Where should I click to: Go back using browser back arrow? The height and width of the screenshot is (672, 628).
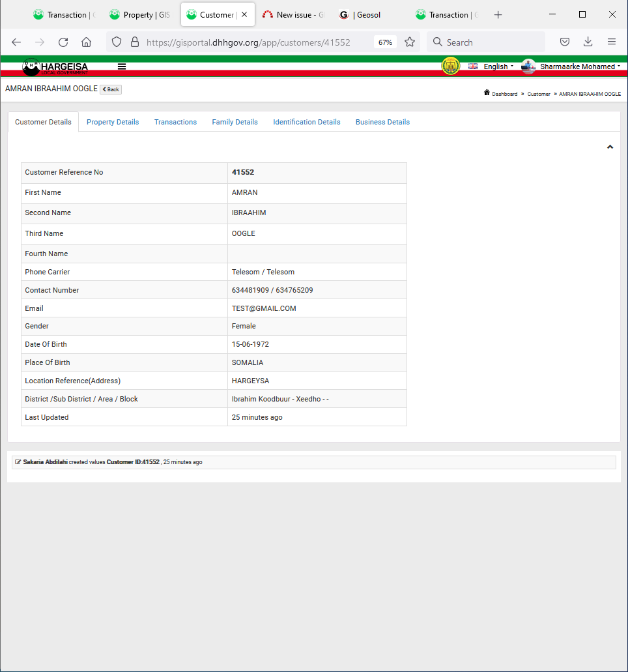(x=16, y=42)
